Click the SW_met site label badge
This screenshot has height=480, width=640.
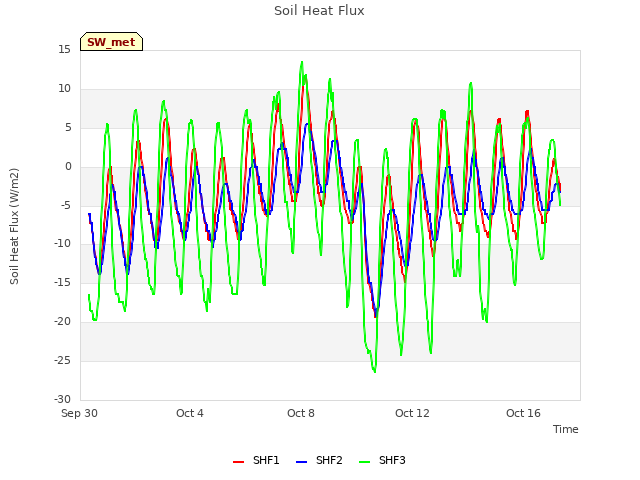click(111, 42)
